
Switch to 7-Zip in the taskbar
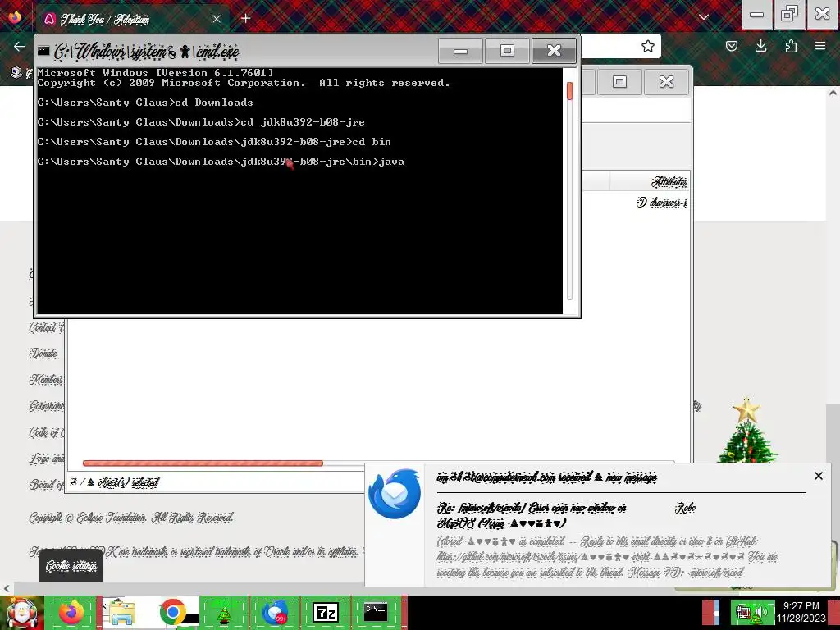[325, 612]
